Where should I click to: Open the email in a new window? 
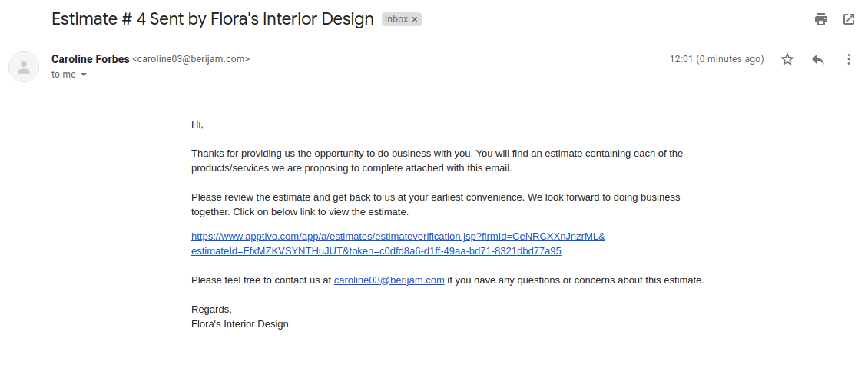pos(849,19)
